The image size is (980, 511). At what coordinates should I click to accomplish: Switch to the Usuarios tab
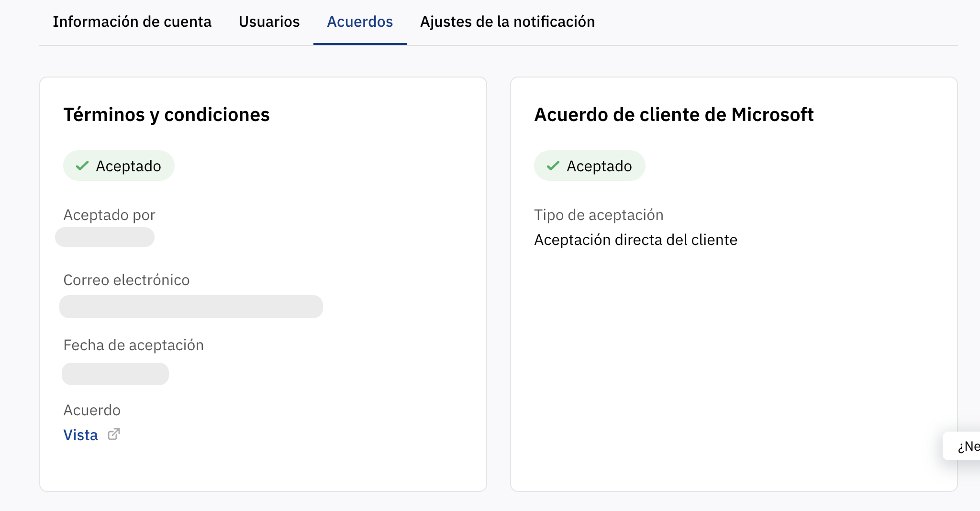(269, 22)
